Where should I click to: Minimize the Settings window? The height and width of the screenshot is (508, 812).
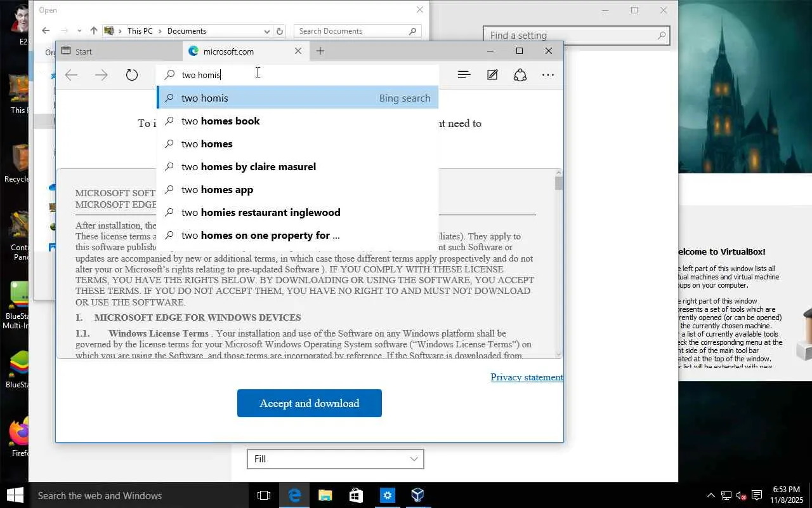coord(605,10)
